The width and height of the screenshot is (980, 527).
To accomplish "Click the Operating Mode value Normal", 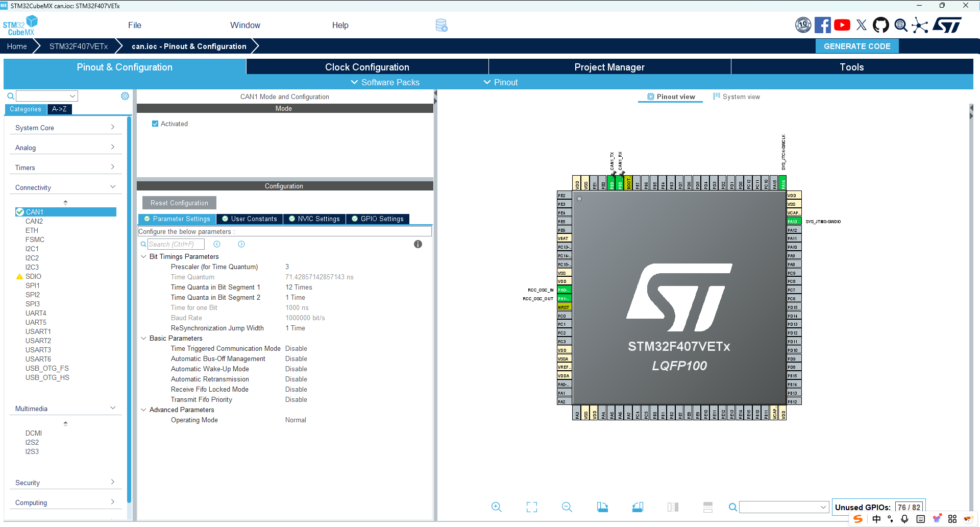I will [296, 420].
